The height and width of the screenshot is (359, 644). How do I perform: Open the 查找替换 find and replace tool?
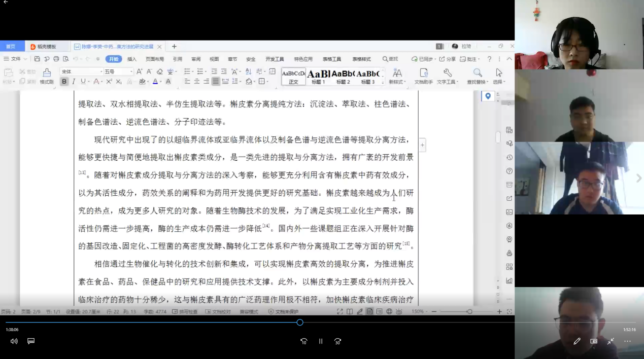pos(478,76)
